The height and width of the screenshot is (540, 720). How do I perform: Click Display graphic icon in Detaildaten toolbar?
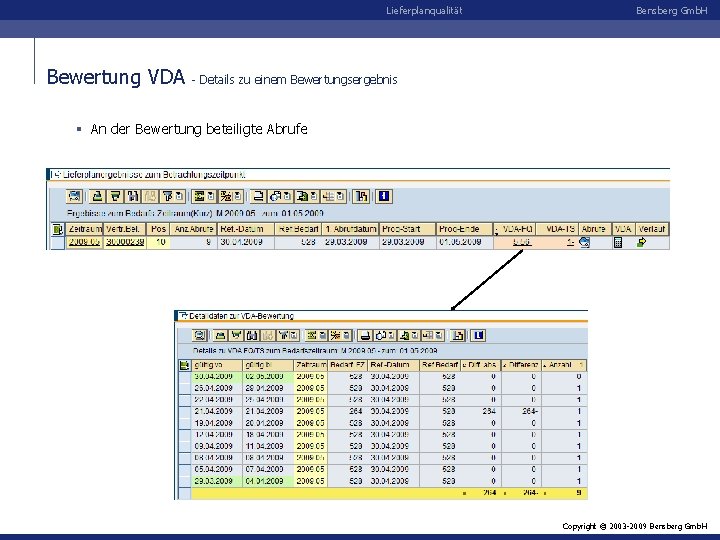pos(457,335)
